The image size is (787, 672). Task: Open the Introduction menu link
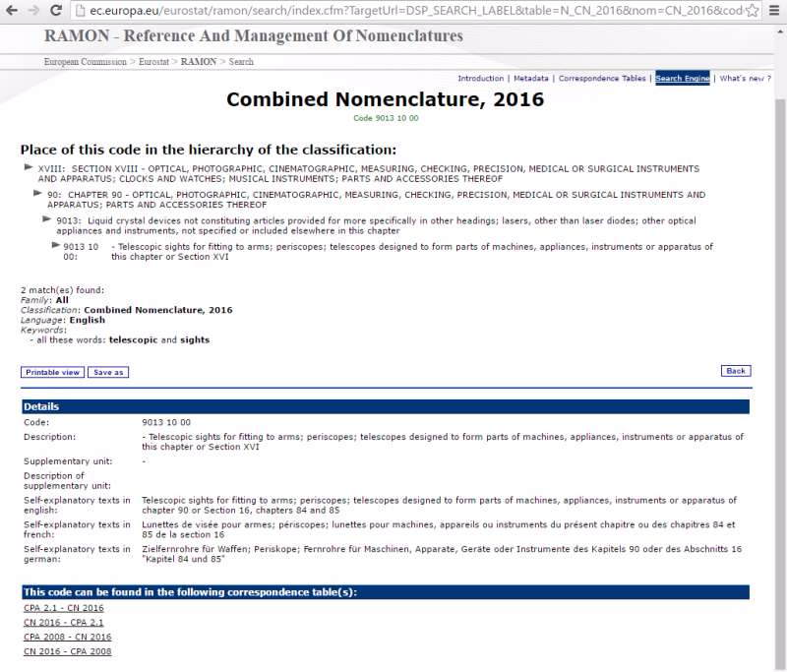(480, 79)
